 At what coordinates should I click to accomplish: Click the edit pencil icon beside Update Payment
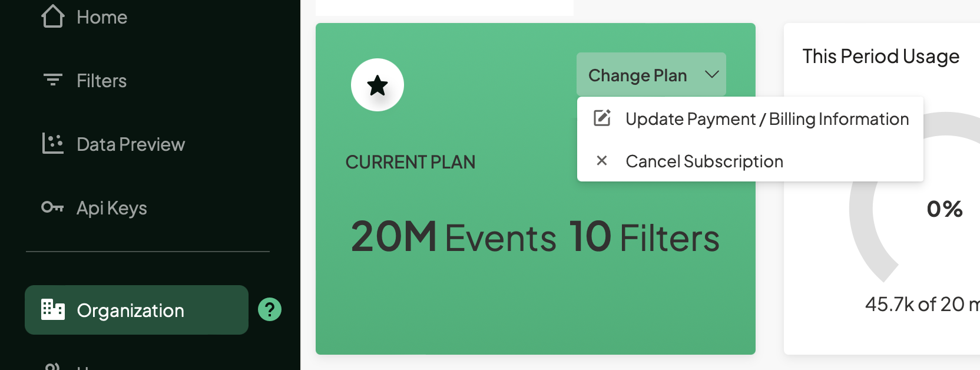pos(602,118)
